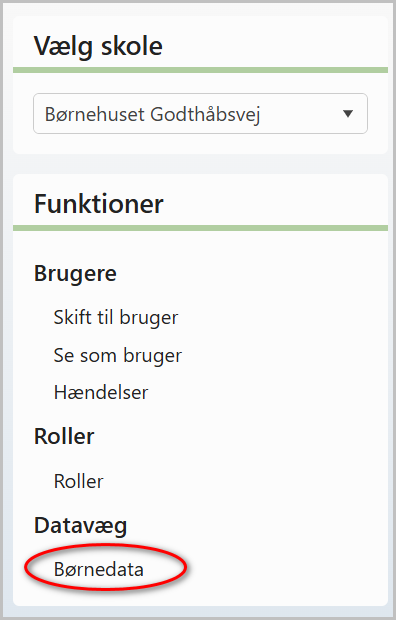396x620 pixels.
Task: Click the empty area inside the school selector
Action: click(301, 114)
